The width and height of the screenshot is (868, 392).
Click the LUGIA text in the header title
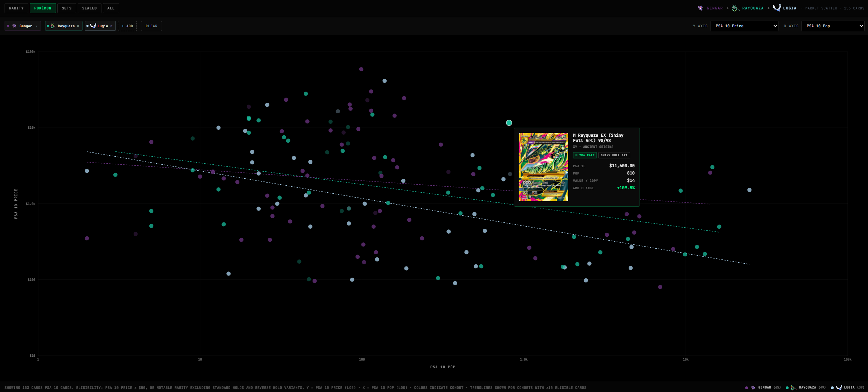(x=790, y=8)
